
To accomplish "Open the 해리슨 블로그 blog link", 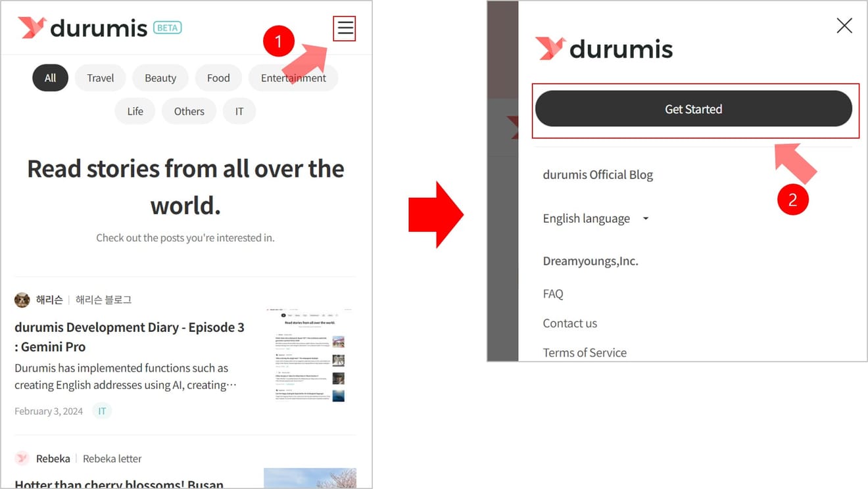I will (103, 300).
